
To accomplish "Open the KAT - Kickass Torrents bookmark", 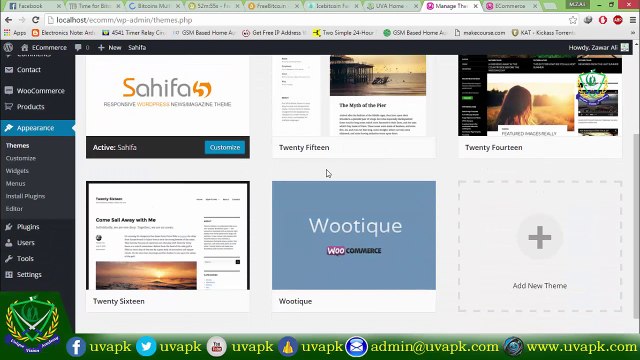I will click(543, 33).
